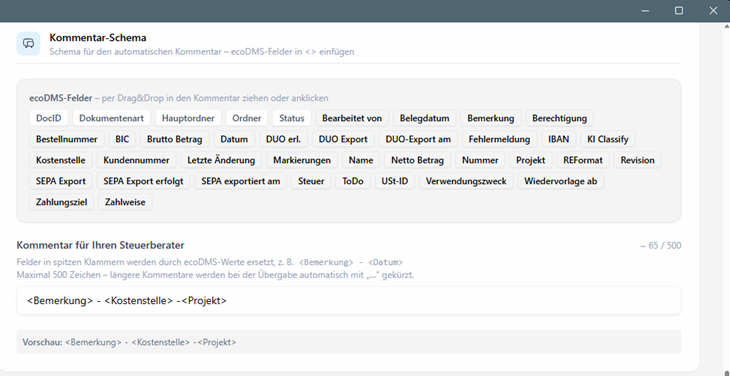Select the Markierungen chip

tap(302, 160)
